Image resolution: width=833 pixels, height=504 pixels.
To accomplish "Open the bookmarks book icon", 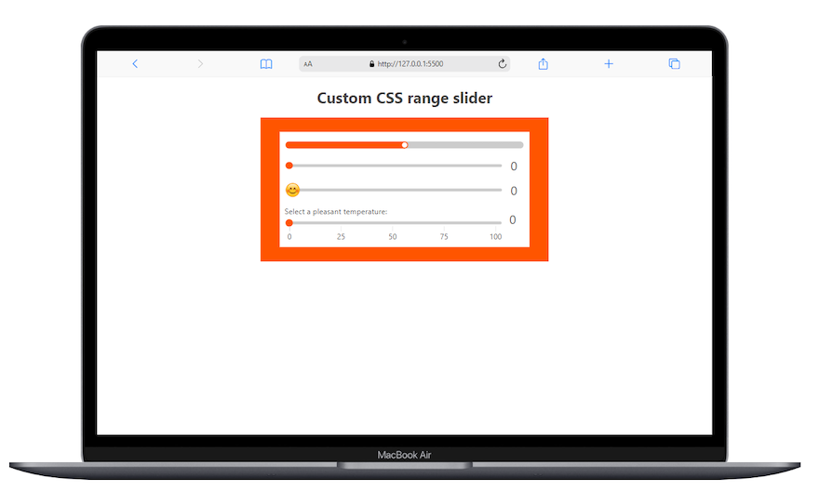I will tap(266, 64).
